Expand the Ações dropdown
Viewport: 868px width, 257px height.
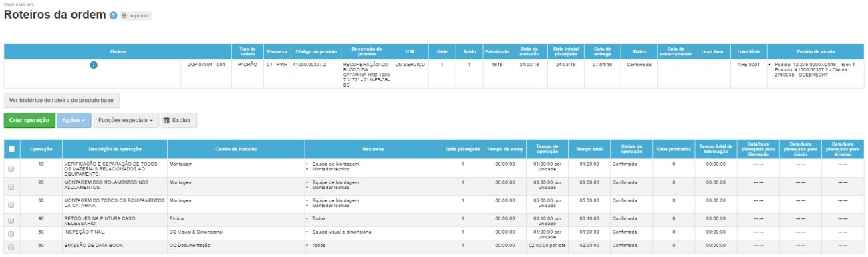(73, 121)
